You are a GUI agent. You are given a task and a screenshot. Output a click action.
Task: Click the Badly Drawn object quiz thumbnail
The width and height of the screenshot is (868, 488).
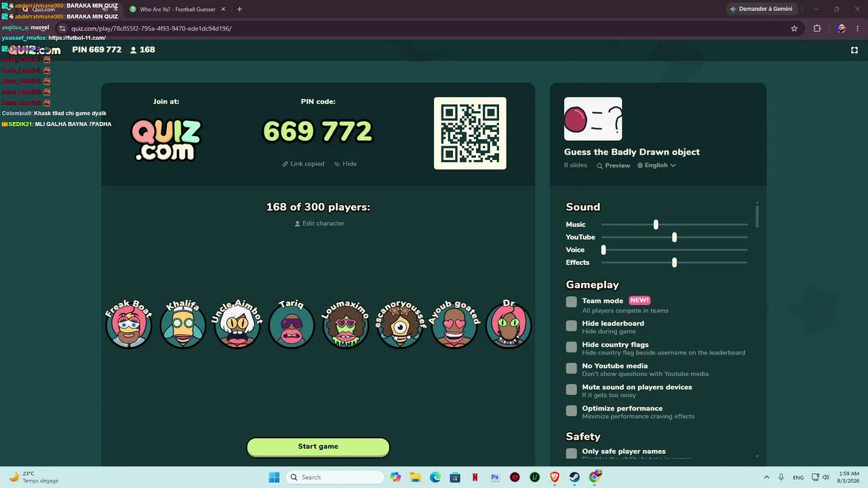click(593, 119)
